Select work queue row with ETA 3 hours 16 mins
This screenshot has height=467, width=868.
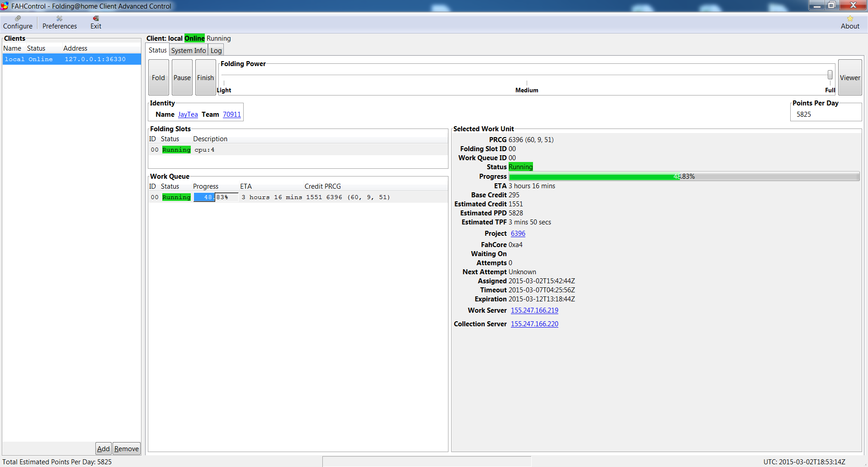[x=298, y=197]
